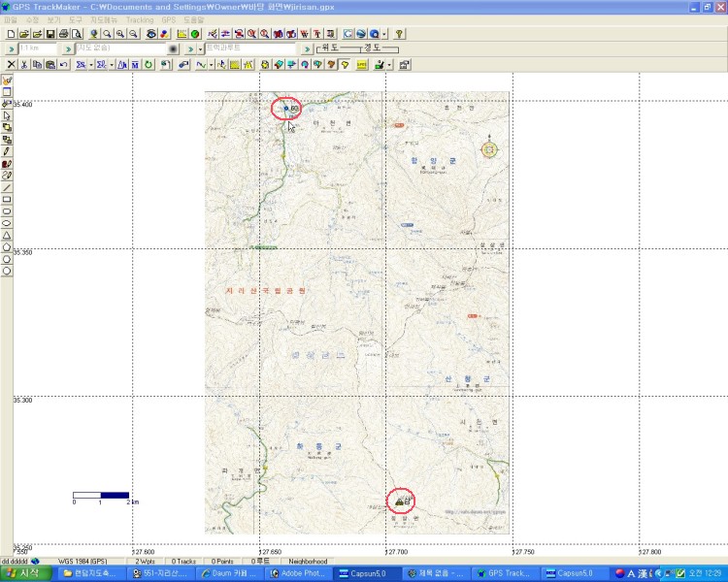Click the compass rose on map
This screenshot has height=582, width=728.
[x=489, y=148]
